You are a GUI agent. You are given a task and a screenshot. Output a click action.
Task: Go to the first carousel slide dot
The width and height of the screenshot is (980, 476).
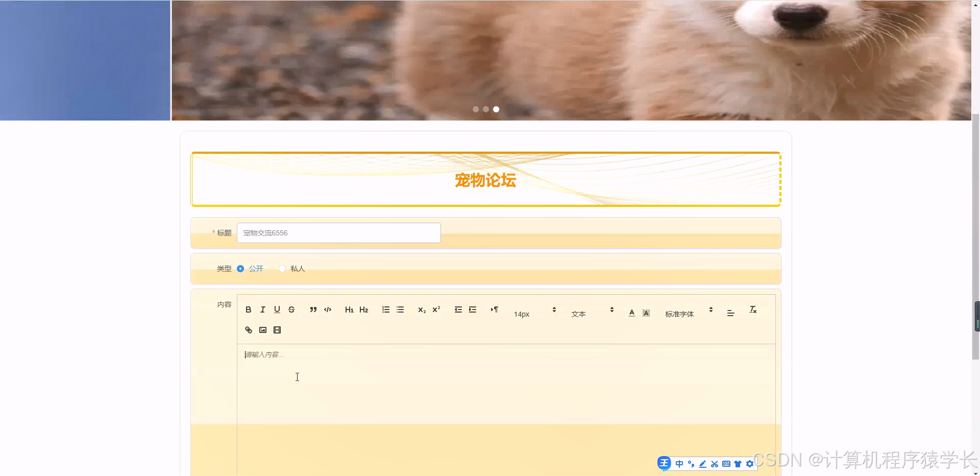point(476,109)
